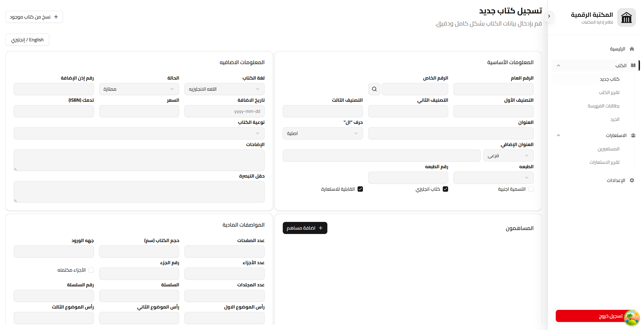
Task: Click the العنوان title input field
Action: pos(451,133)
